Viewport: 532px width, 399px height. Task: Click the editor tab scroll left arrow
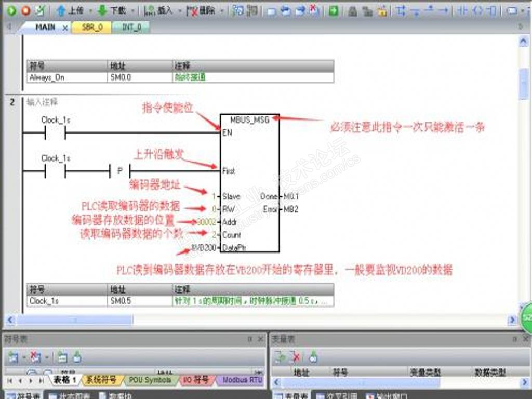point(9,26)
